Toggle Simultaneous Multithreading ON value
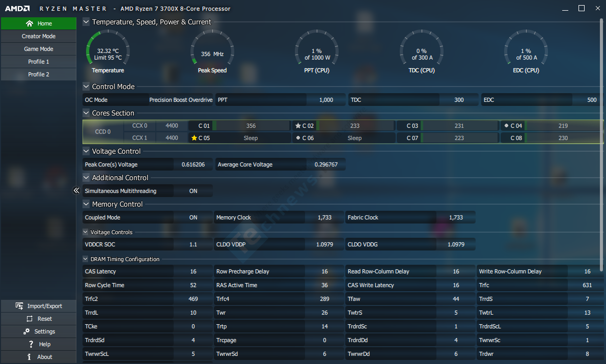606x364 pixels. 193,191
